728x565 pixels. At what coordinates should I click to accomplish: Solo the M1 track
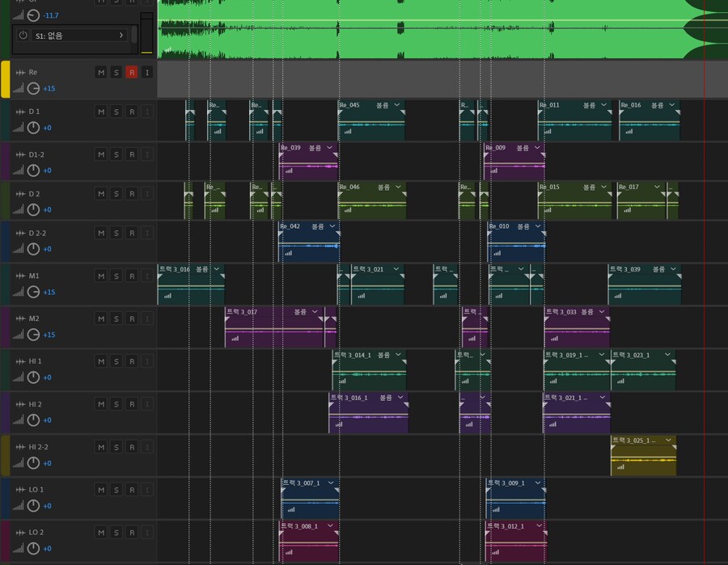116,276
